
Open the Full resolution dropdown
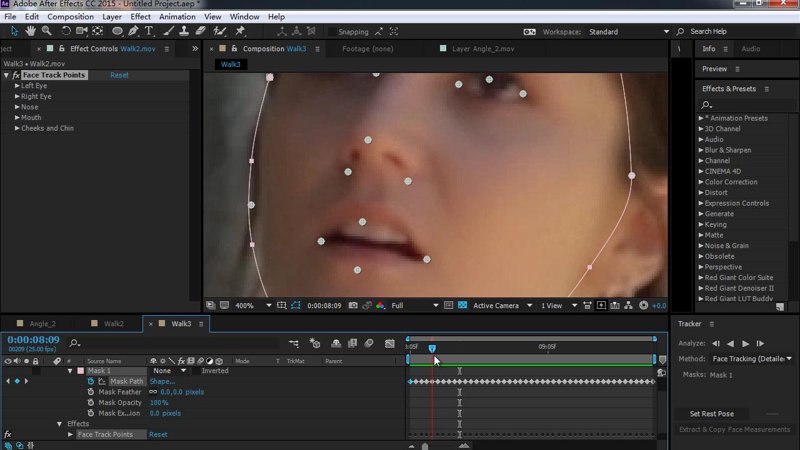click(414, 306)
